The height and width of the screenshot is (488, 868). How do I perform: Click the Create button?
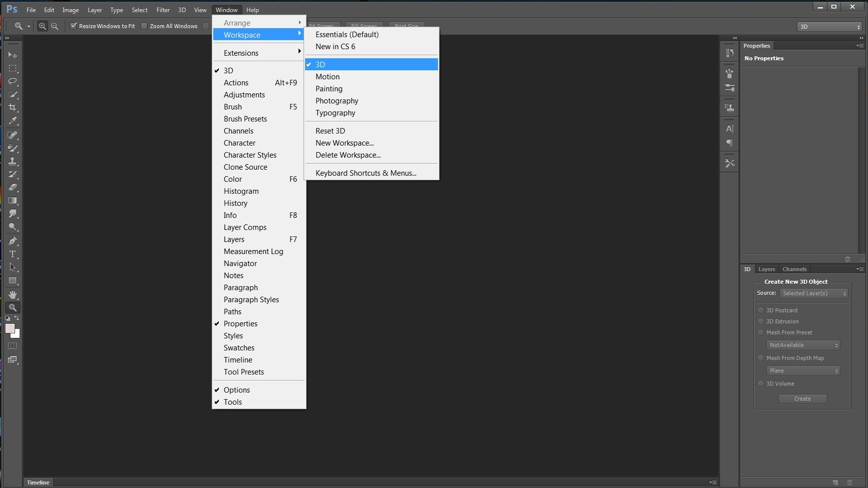pos(802,399)
